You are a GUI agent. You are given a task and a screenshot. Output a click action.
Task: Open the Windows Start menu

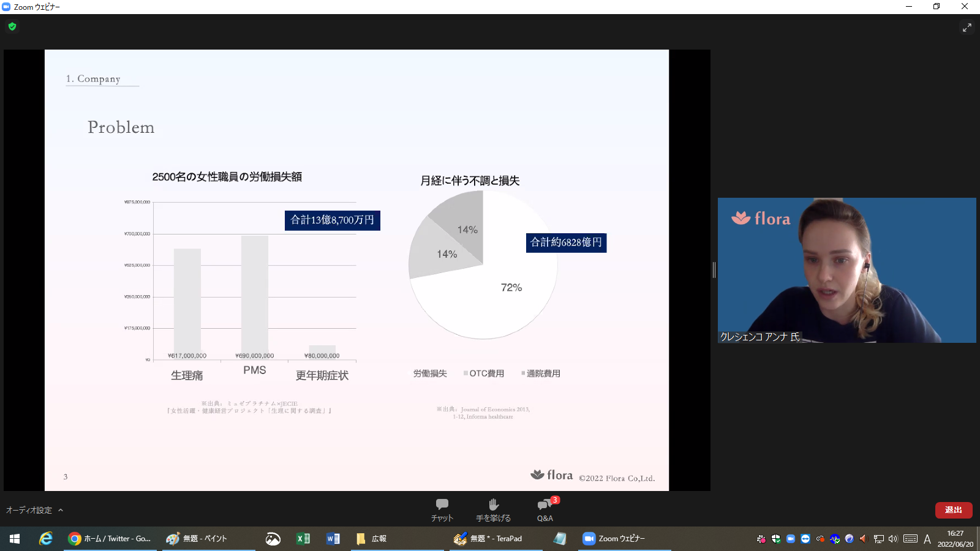(x=15, y=539)
